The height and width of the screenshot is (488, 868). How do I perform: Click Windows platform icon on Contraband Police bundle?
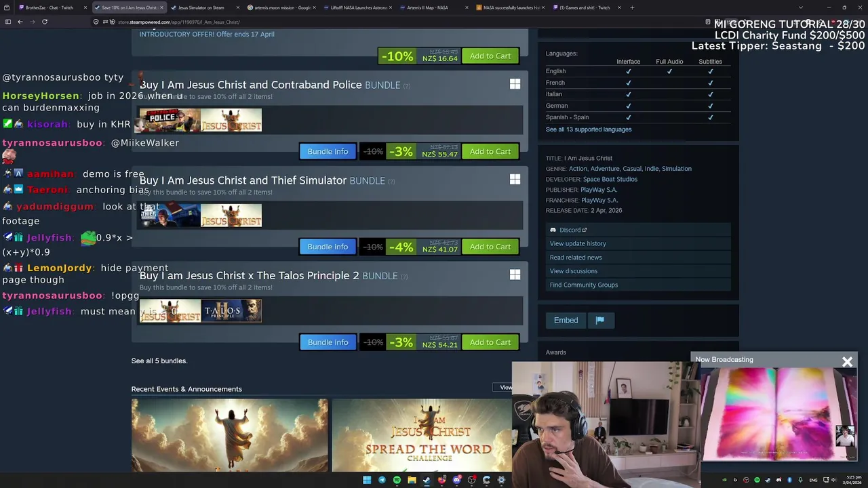point(515,84)
